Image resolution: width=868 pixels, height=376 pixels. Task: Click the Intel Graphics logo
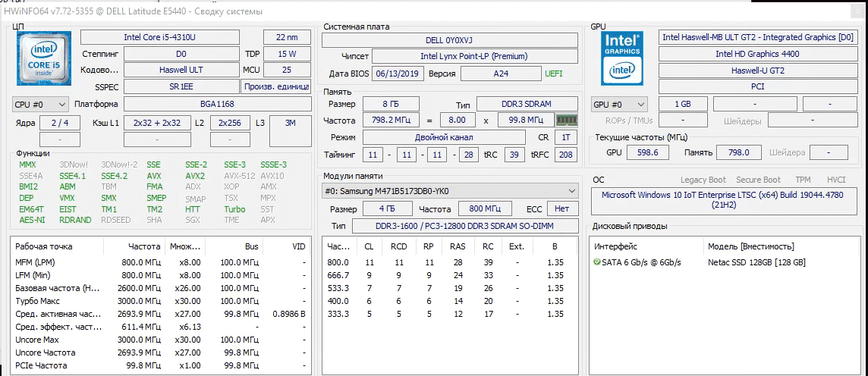coord(622,58)
